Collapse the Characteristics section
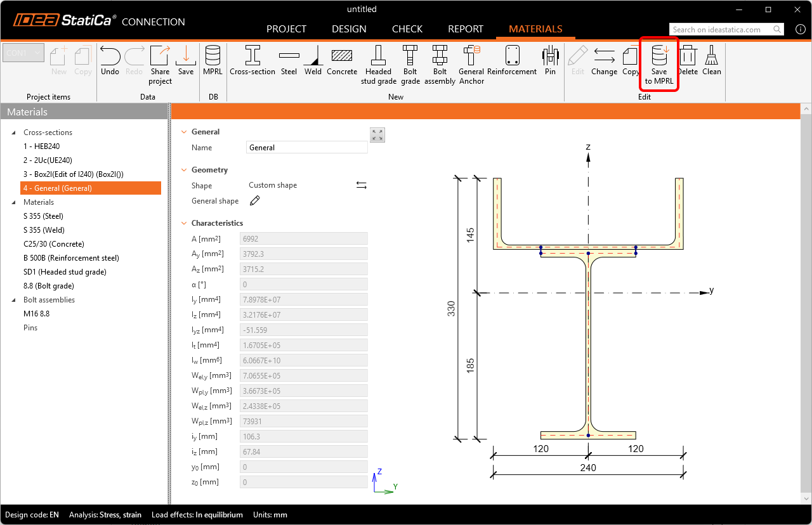Image resolution: width=812 pixels, height=525 pixels. pyautogui.click(x=185, y=223)
